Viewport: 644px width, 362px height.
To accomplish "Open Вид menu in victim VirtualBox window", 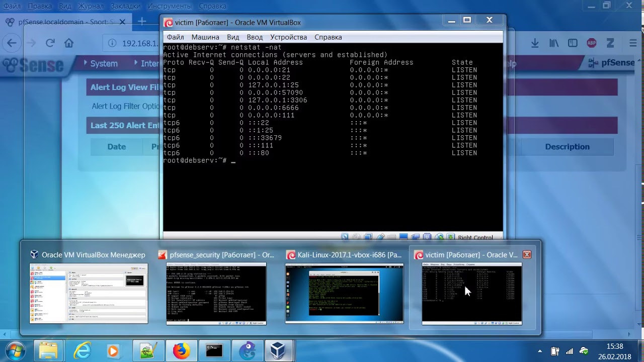I will (x=233, y=37).
